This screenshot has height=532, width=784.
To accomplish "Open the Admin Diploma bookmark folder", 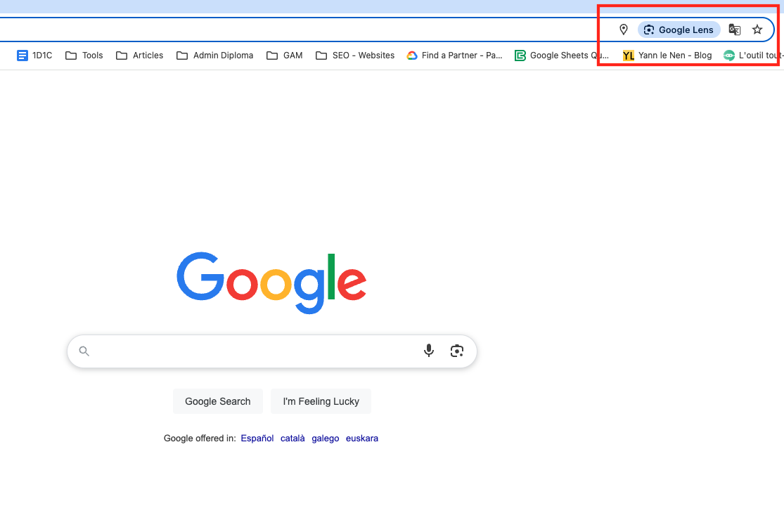I will (215, 56).
